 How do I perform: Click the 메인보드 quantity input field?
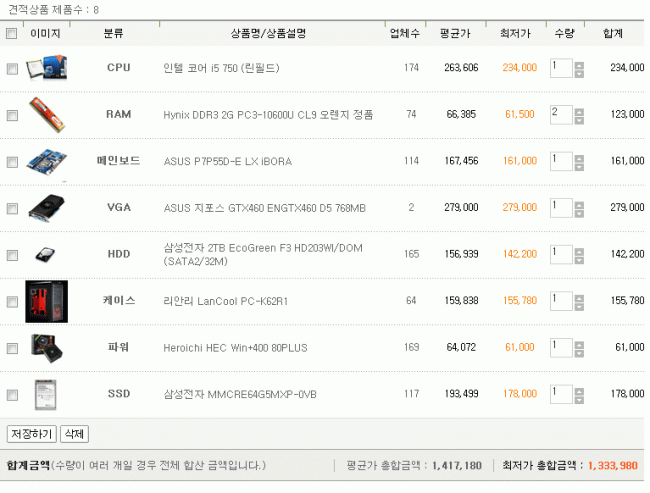point(560,161)
